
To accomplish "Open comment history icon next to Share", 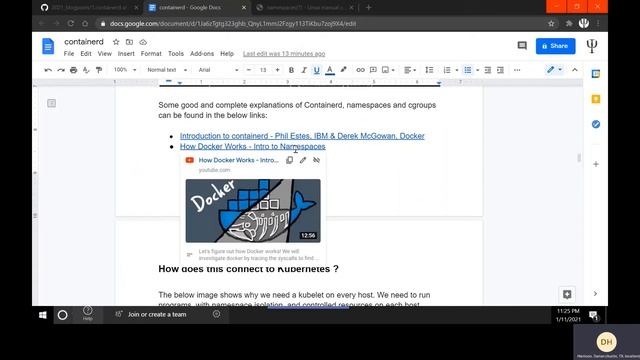I will pyautogui.click(x=522, y=45).
